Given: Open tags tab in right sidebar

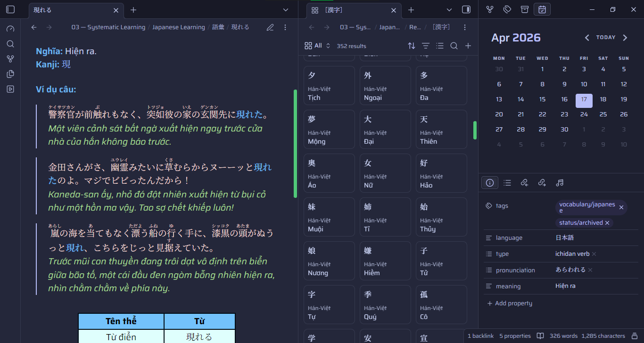Looking at the screenshot, I should tap(507, 9).
